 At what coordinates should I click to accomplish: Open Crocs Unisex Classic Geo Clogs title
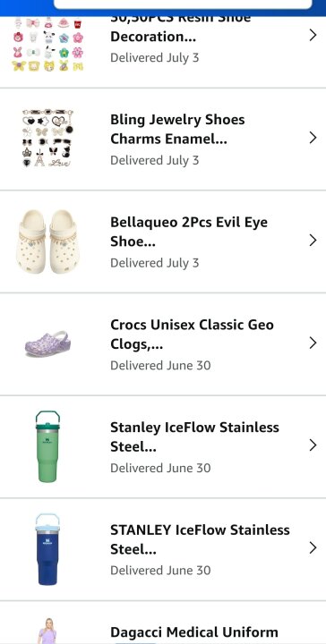(192, 335)
